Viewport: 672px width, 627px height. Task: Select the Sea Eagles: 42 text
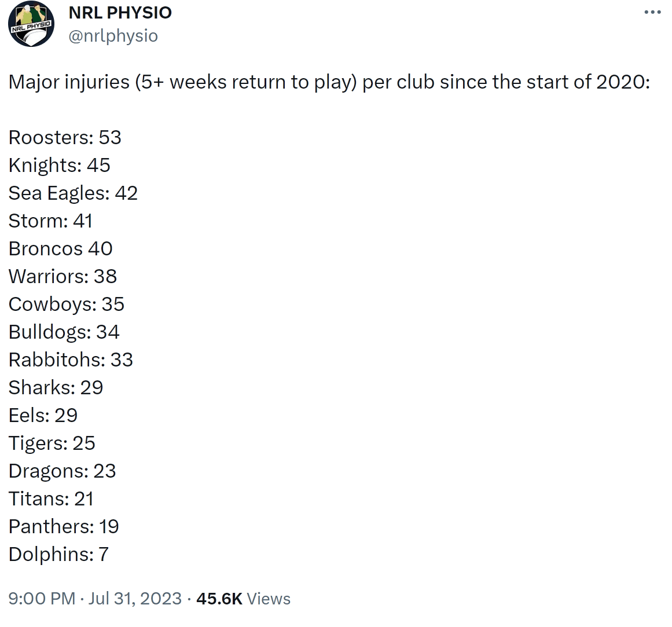(x=74, y=193)
